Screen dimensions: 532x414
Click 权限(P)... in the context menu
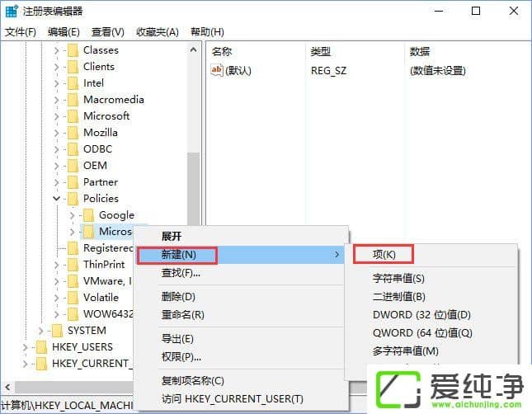(x=181, y=357)
